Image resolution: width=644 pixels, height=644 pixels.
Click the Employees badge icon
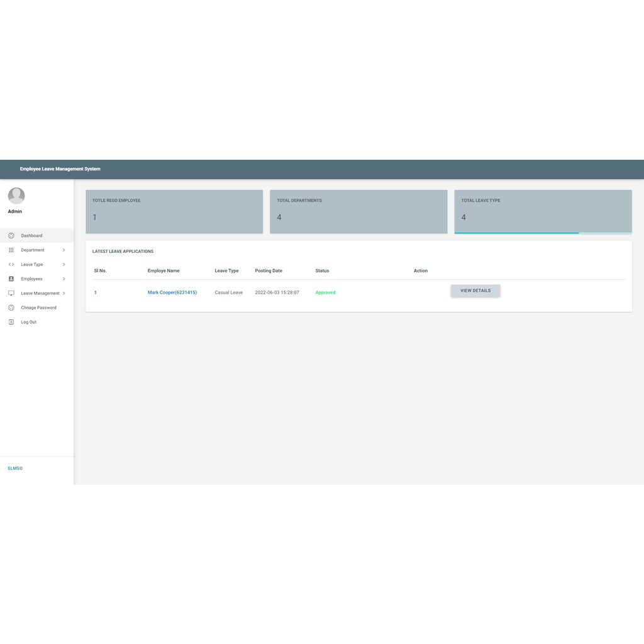pos(11,279)
